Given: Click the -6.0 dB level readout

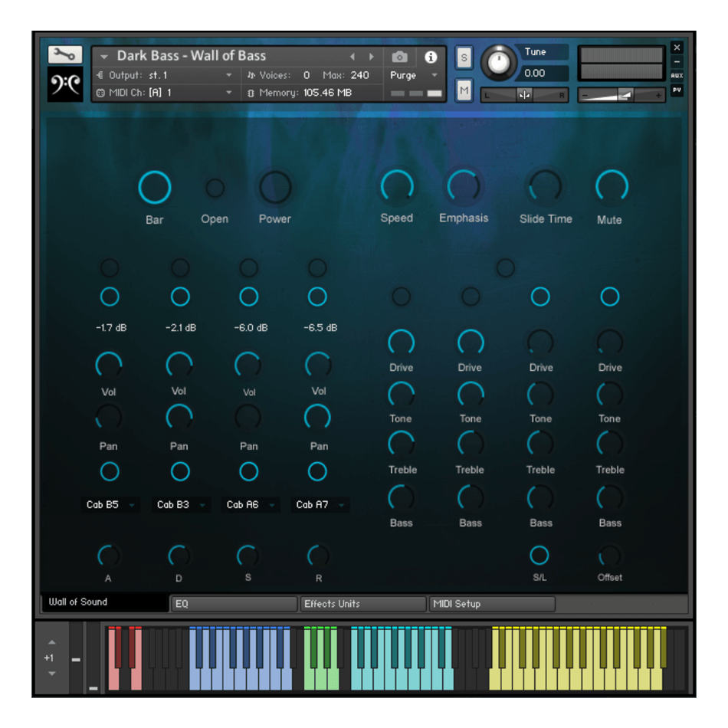Looking at the screenshot, I should tap(251, 328).
